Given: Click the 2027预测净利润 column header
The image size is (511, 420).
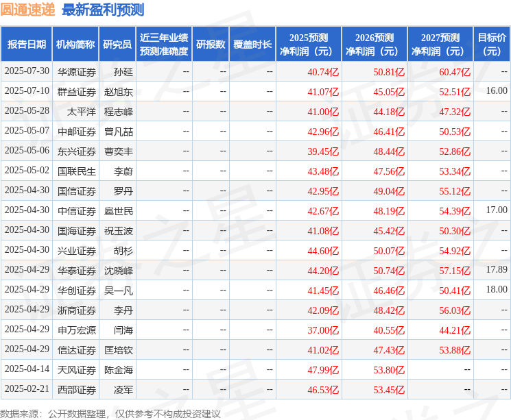Looking at the screenshot, I should 440,44.
